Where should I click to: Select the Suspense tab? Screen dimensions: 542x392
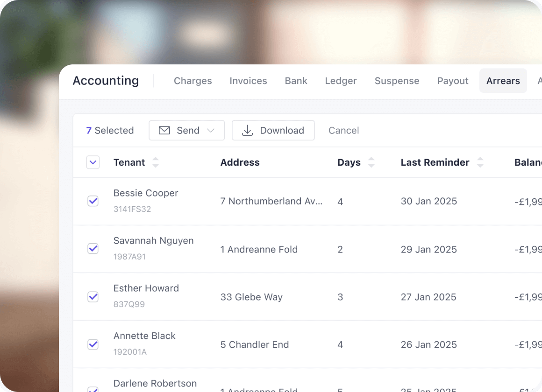click(x=397, y=81)
